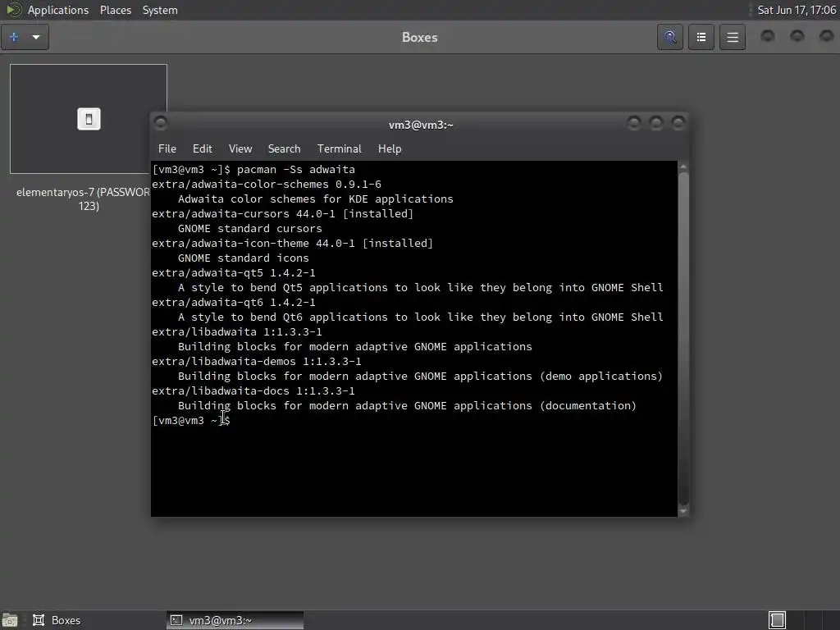This screenshot has width=840, height=630.
Task: Click the line extra/libadwaita-docs 1:1.3.3-1
Action: click(x=253, y=390)
